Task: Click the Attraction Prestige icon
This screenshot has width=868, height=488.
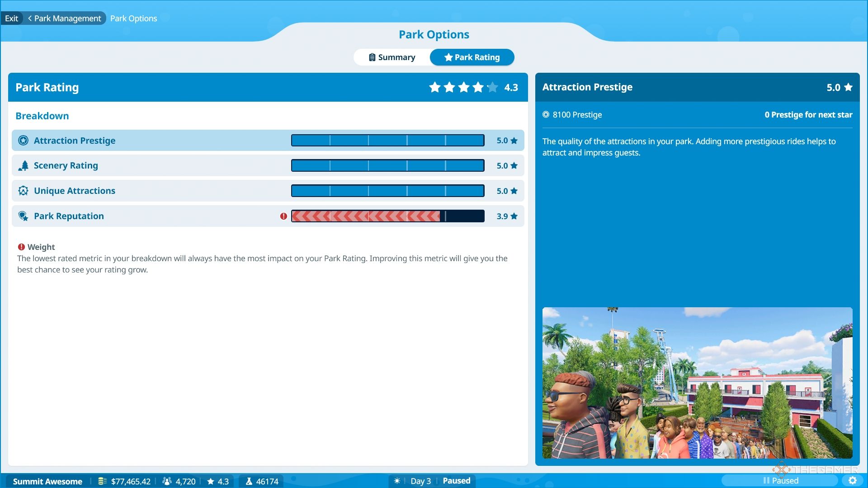Action: [x=23, y=140]
